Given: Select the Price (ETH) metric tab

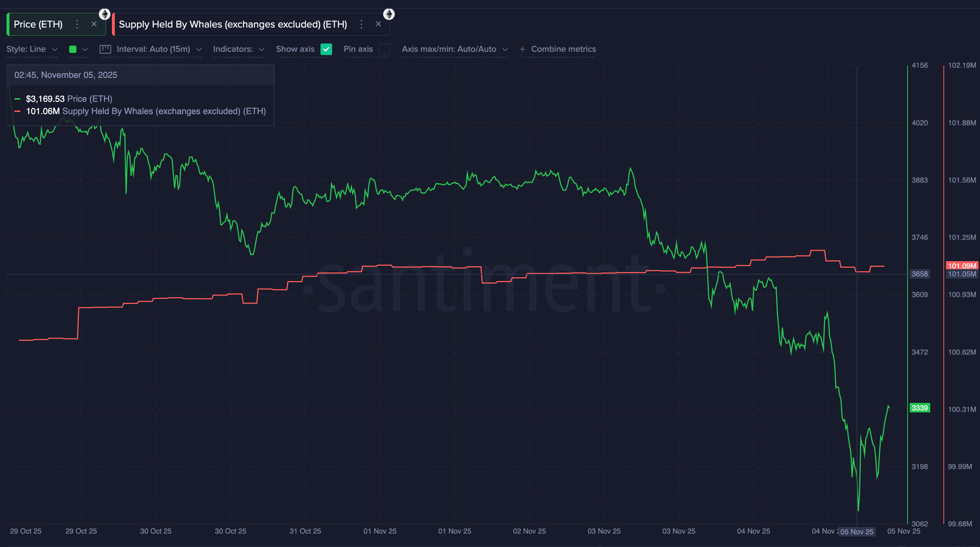Looking at the screenshot, I should point(38,24).
